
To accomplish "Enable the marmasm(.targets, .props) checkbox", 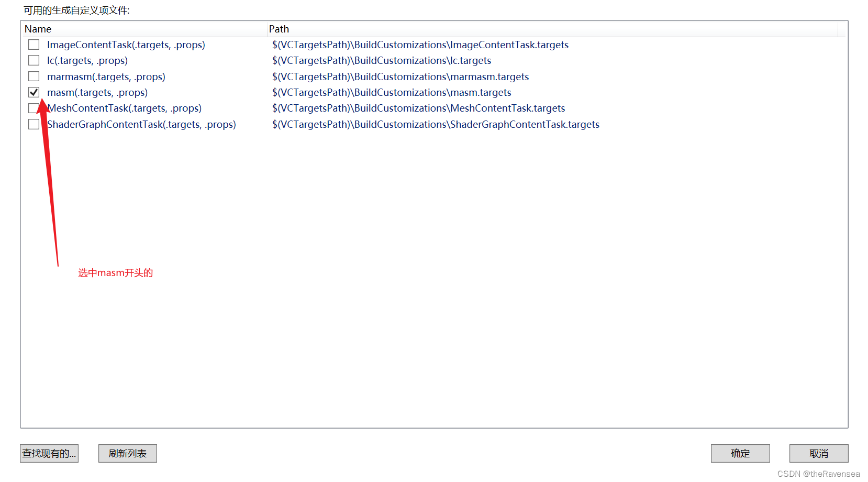I will (x=34, y=76).
